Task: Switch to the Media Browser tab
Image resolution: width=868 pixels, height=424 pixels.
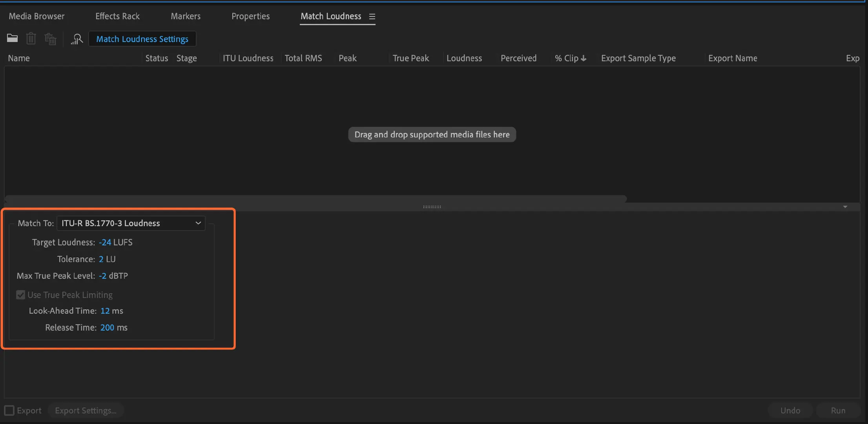Action: (x=36, y=16)
